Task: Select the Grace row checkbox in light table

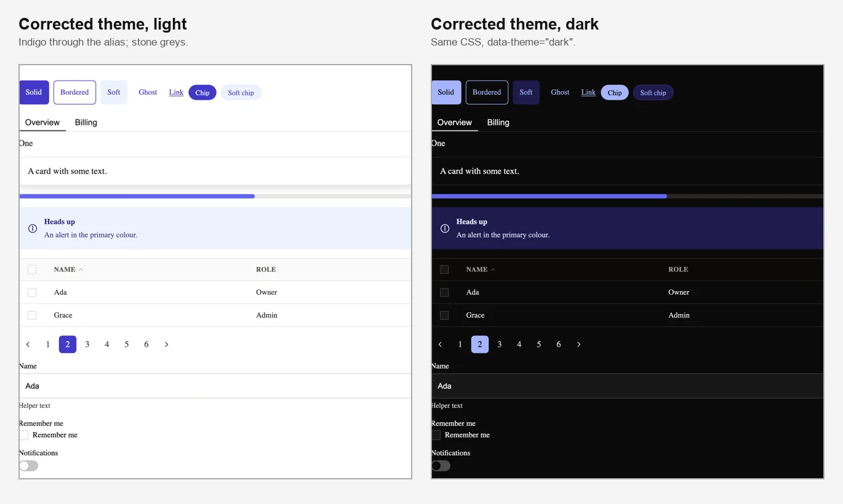Action: pyautogui.click(x=32, y=315)
